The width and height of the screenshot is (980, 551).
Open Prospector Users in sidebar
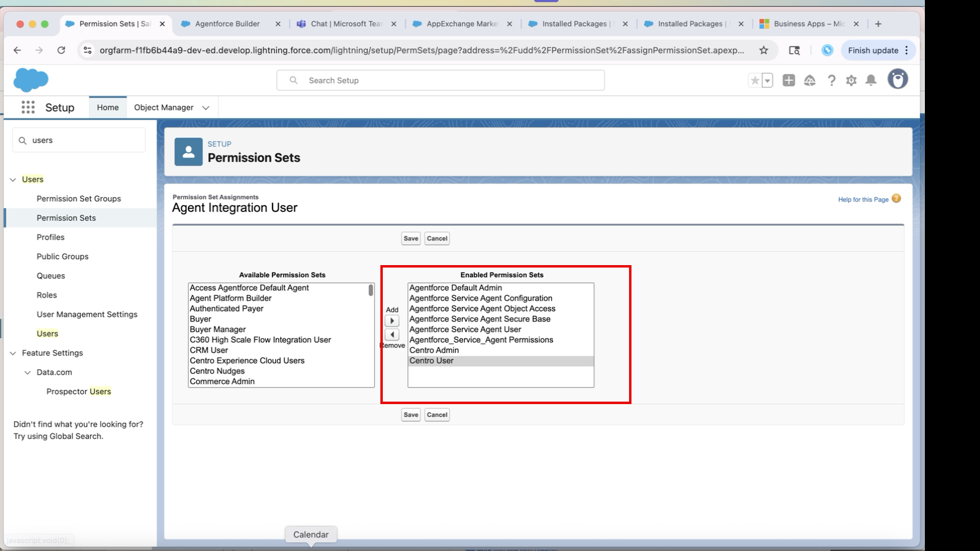(79, 391)
